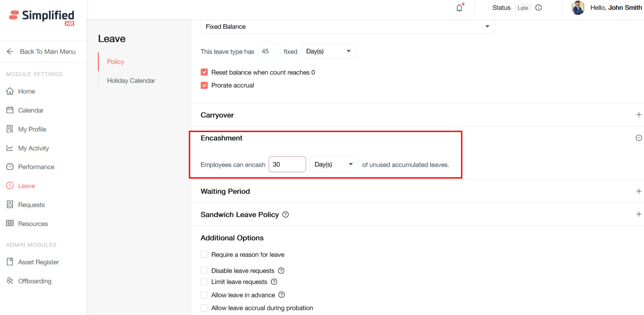Switch to the Holiday Calendar tab

point(131,81)
